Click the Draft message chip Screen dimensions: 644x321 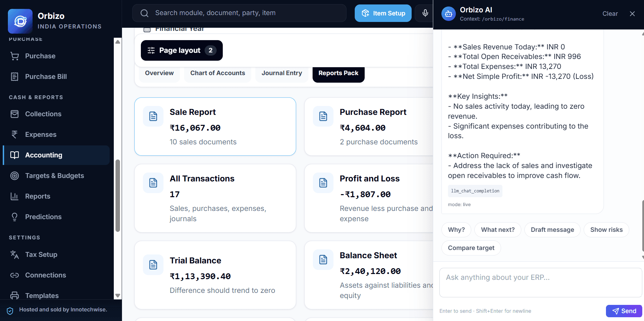552,230
